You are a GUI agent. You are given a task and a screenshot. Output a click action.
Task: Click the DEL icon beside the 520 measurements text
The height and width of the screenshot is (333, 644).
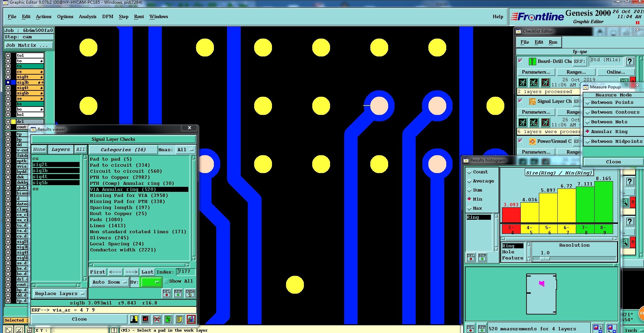(x=470, y=328)
